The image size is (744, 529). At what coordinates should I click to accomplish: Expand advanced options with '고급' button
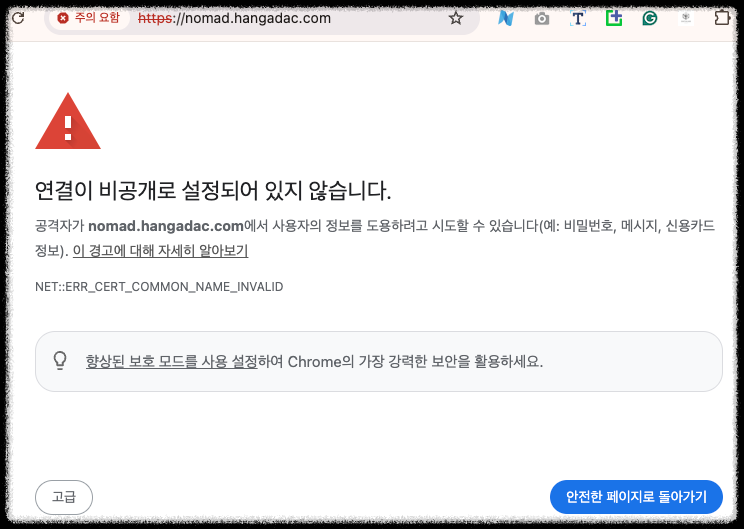(64, 497)
